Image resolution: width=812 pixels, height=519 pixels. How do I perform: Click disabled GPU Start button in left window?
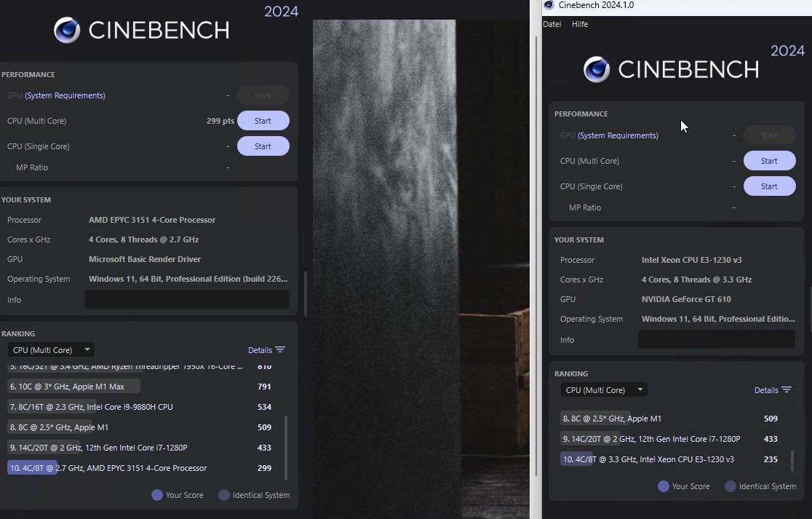[x=263, y=95]
